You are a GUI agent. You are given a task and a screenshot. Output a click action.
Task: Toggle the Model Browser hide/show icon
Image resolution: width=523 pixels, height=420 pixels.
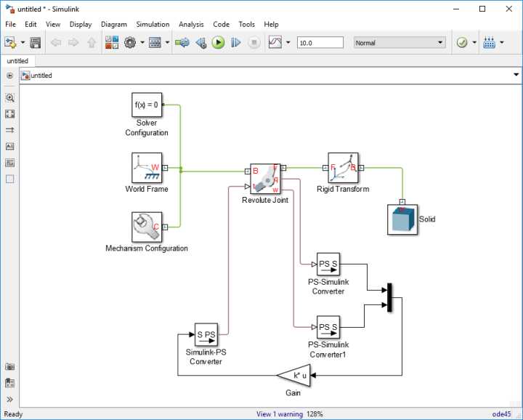pos(9,76)
